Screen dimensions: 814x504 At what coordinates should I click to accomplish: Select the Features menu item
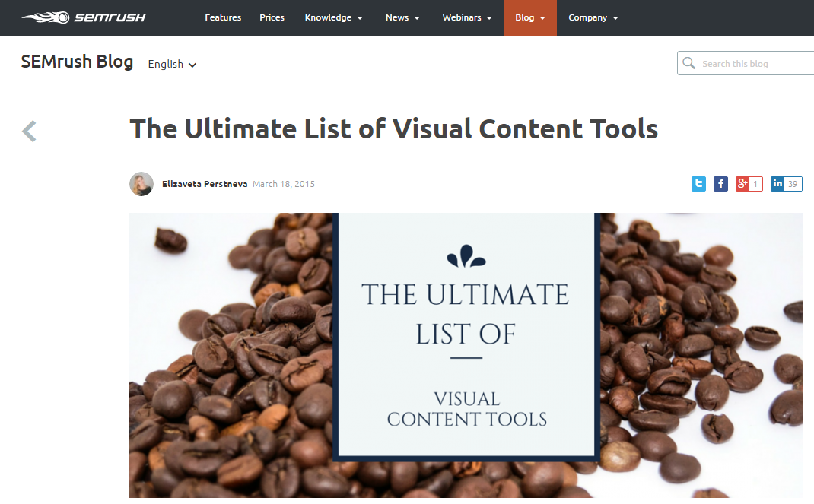click(x=222, y=17)
